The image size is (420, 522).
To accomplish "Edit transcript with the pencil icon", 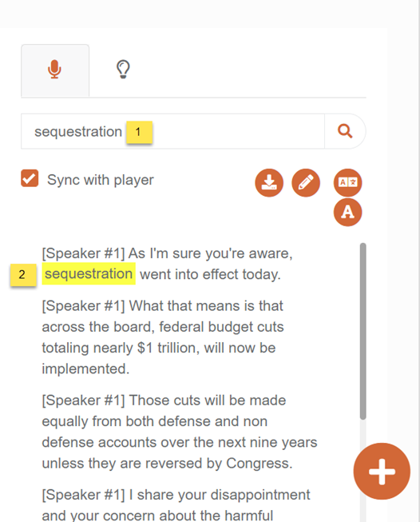I will (306, 183).
